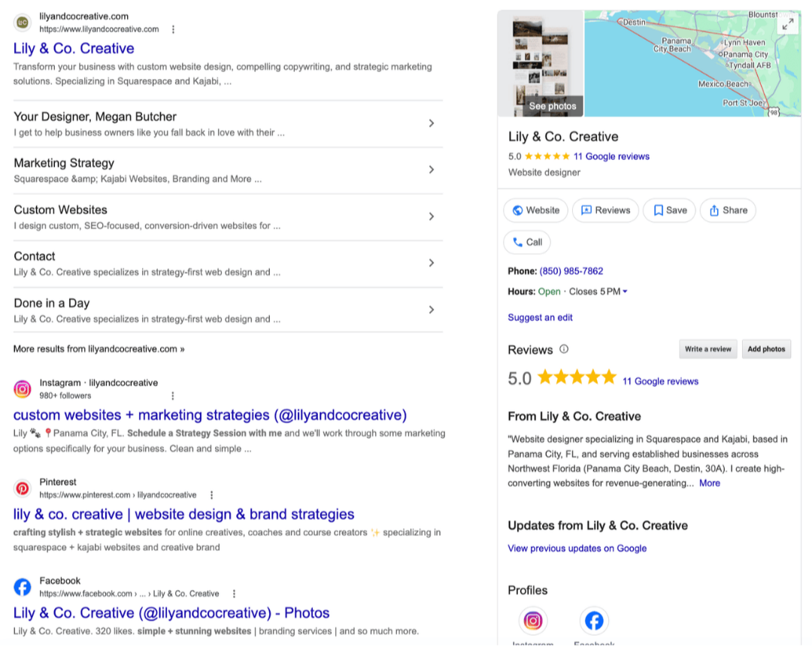Click Add photos button

point(766,349)
